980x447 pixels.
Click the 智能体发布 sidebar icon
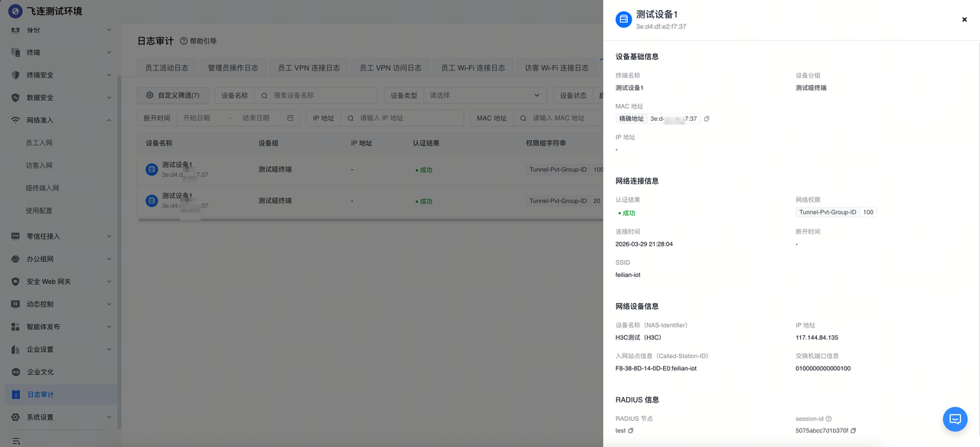point(15,327)
